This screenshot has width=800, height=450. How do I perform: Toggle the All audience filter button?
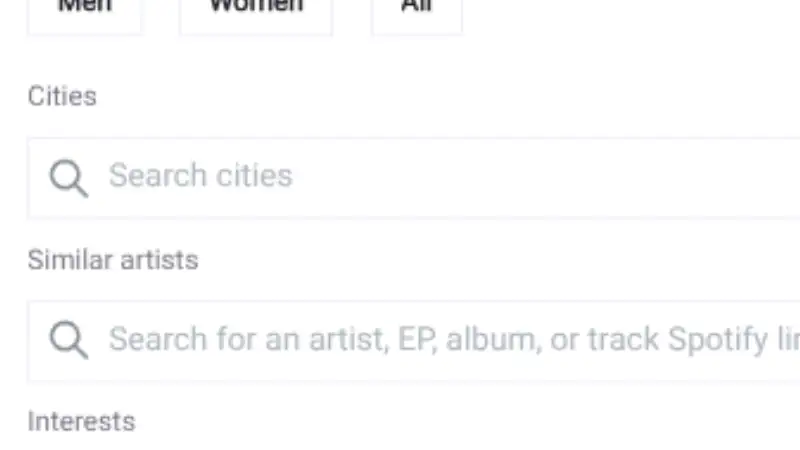(x=416, y=12)
